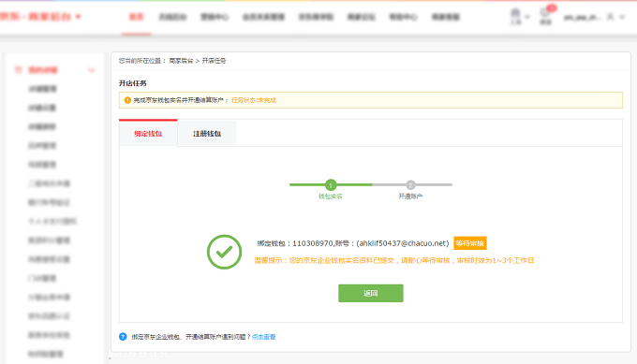This screenshot has height=364, width=637.
Task: Select step 1 circle 钱包实名
Action: click(x=331, y=185)
